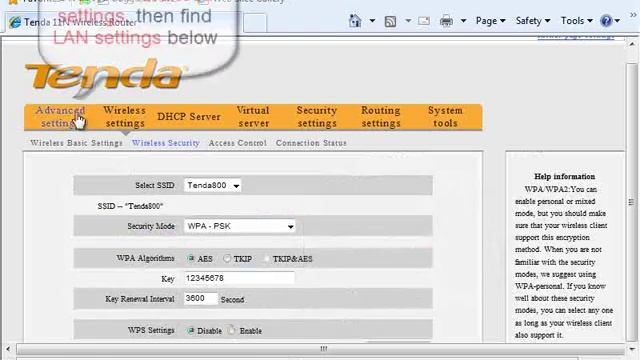Screen dimensions: 640x360
Task: Open the Page menu
Action: pyautogui.click(x=490, y=20)
